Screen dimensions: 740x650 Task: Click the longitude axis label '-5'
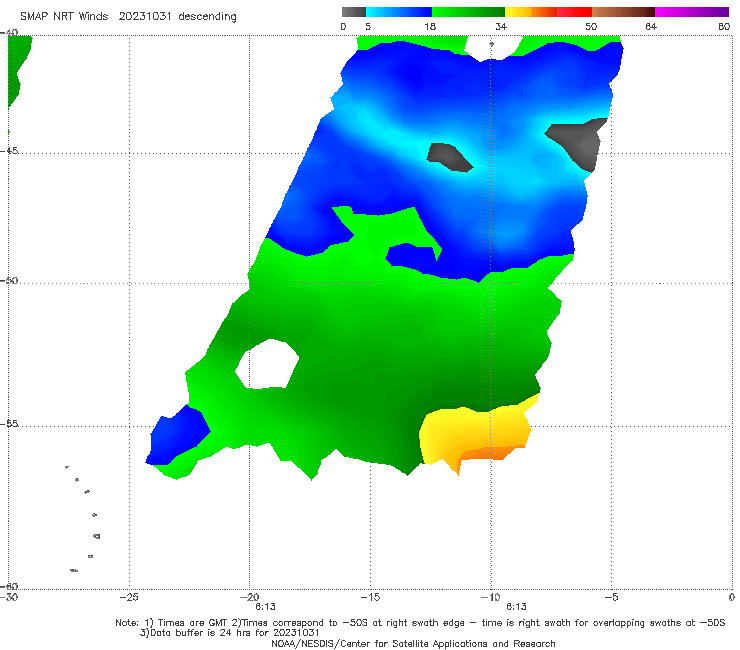click(612, 597)
